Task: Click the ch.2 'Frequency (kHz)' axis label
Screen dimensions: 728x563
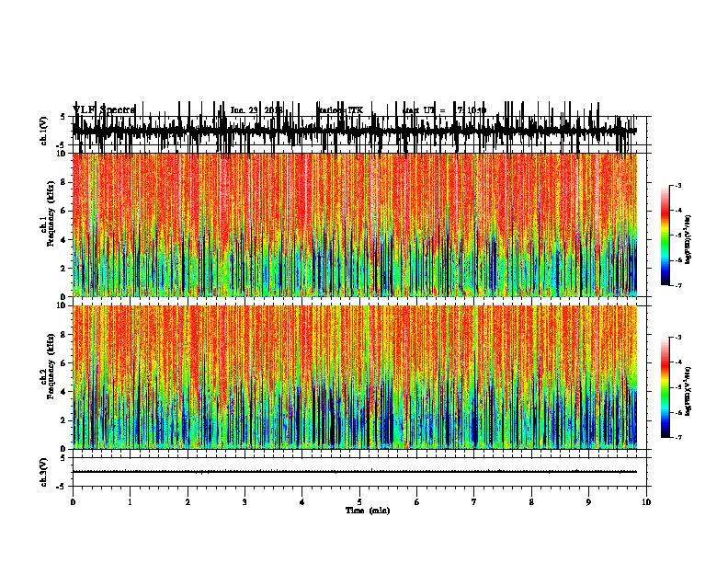Action: 51,366
